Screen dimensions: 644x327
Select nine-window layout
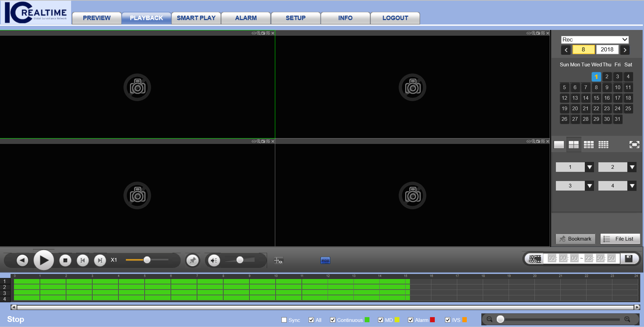pos(589,145)
